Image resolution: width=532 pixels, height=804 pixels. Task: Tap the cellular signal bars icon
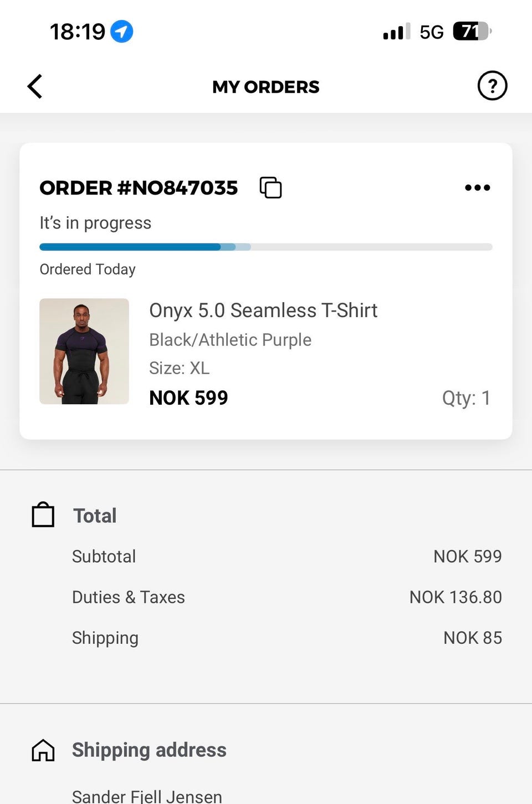click(x=397, y=31)
